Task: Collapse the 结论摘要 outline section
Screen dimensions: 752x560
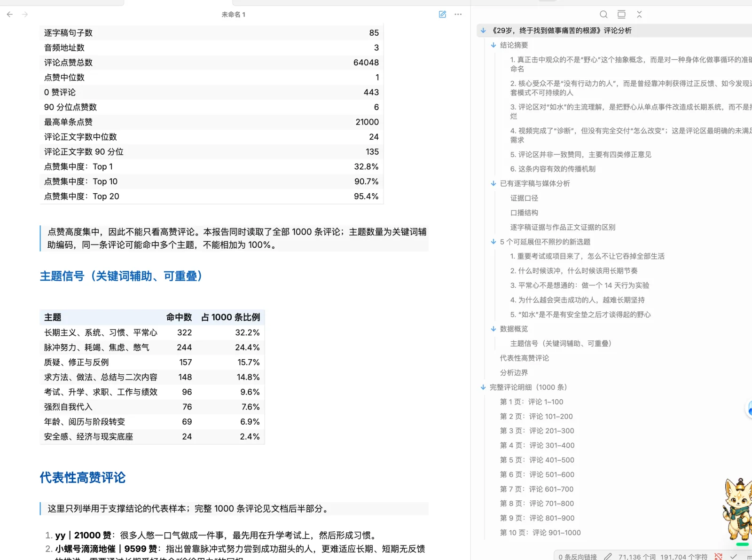Action: pyautogui.click(x=493, y=45)
